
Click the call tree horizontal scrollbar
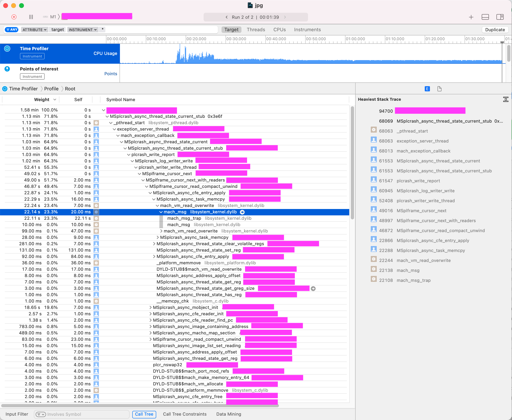pyautogui.click(x=140, y=405)
